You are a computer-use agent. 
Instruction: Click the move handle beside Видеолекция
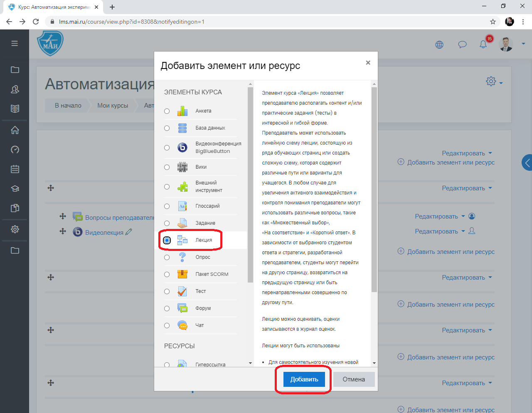click(63, 231)
